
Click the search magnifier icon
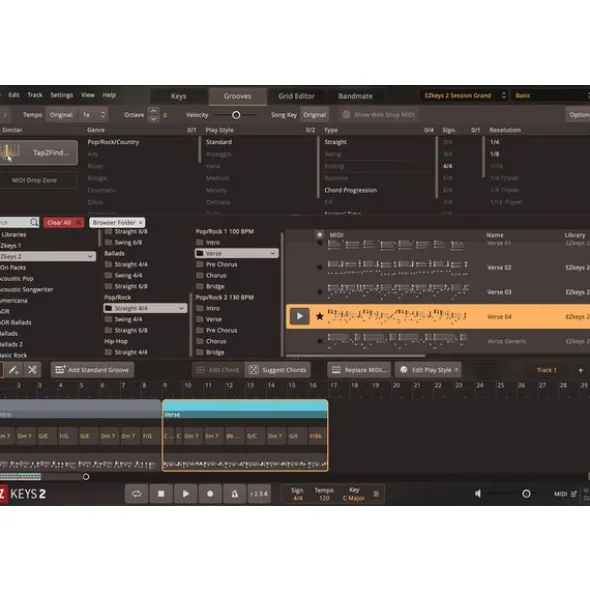point(34,222)
